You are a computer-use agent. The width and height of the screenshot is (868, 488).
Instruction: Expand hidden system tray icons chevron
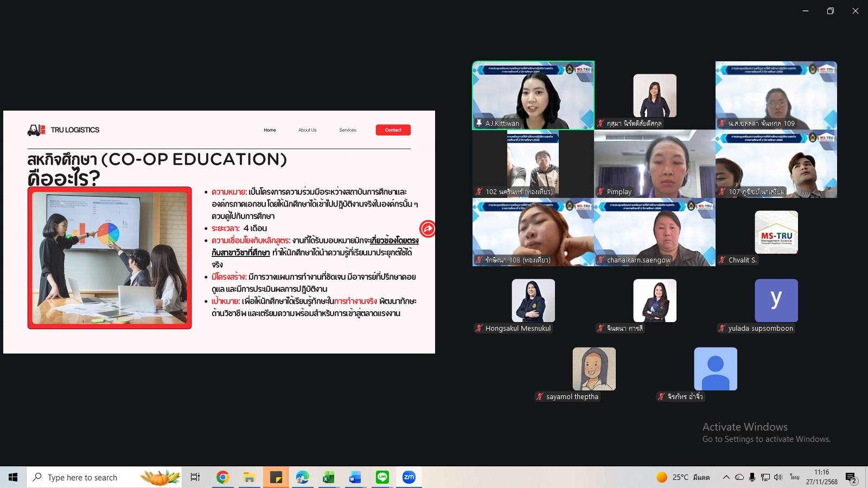726,477
